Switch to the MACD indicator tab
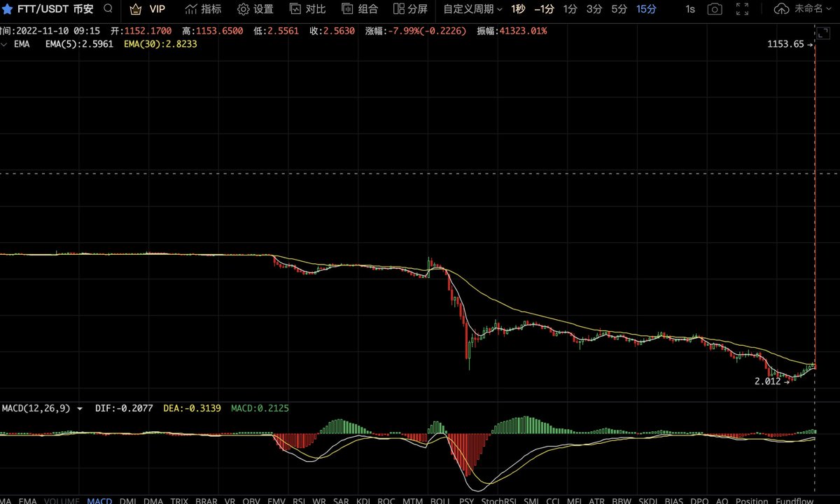The image size is (840, 504). point(99,501)
